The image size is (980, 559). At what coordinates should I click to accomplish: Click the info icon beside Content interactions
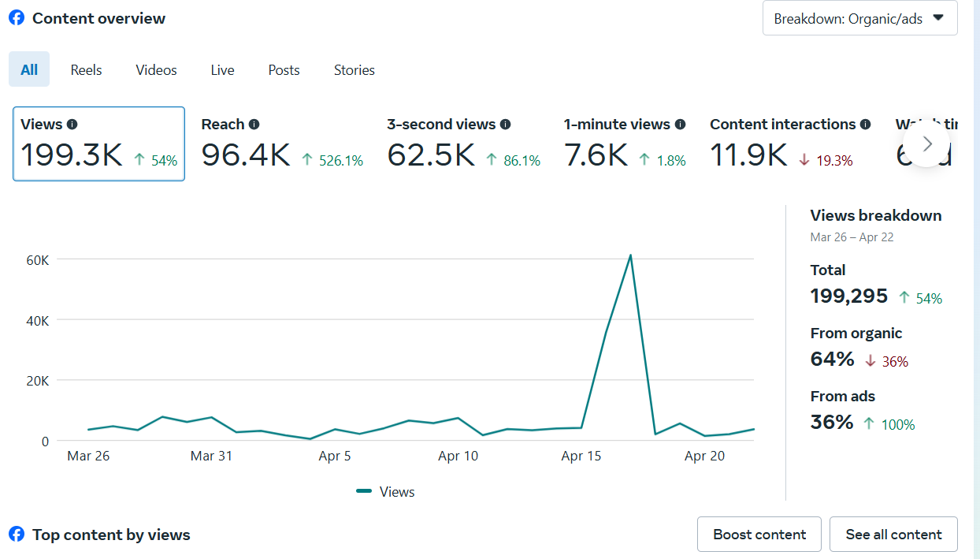point(865,125)
